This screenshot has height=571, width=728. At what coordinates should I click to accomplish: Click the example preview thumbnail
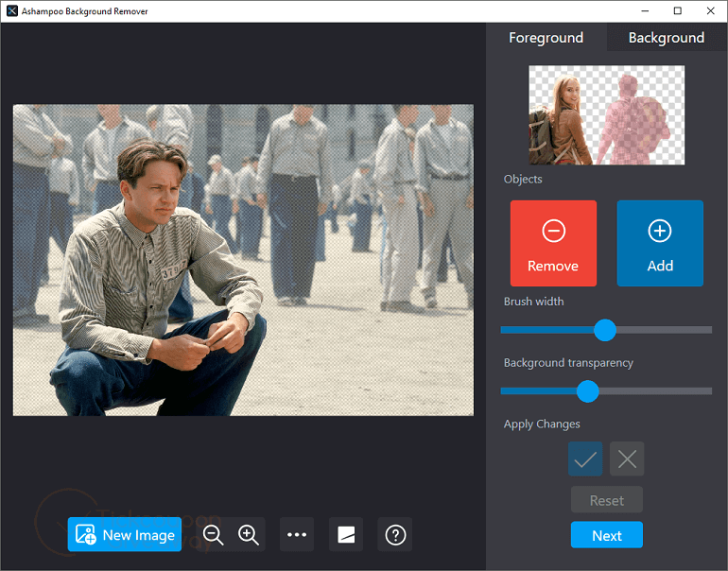tap(606, 115)
